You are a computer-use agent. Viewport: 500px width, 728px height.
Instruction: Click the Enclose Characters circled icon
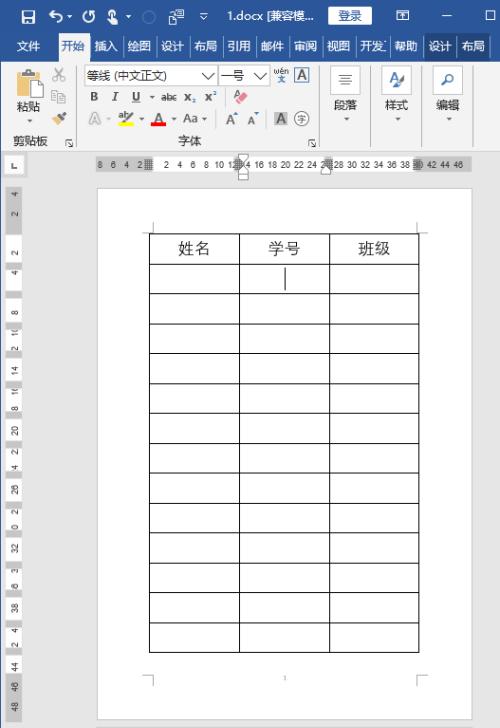(301, 119)
